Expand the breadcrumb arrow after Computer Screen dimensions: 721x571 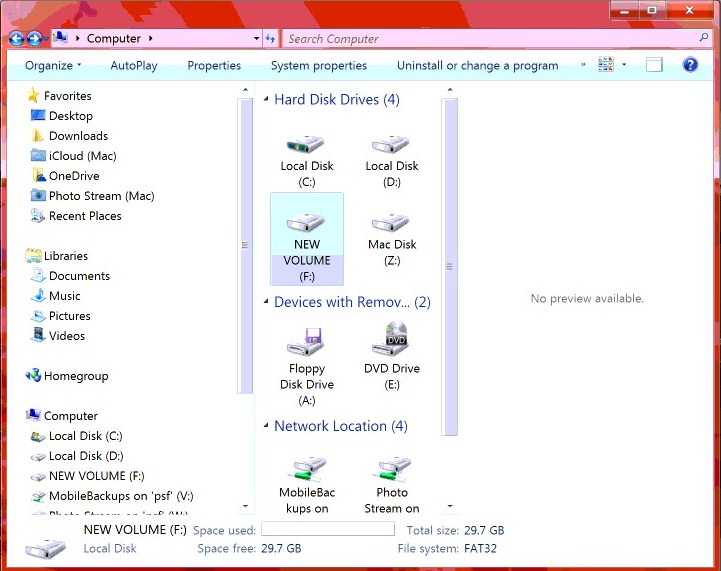150,39
